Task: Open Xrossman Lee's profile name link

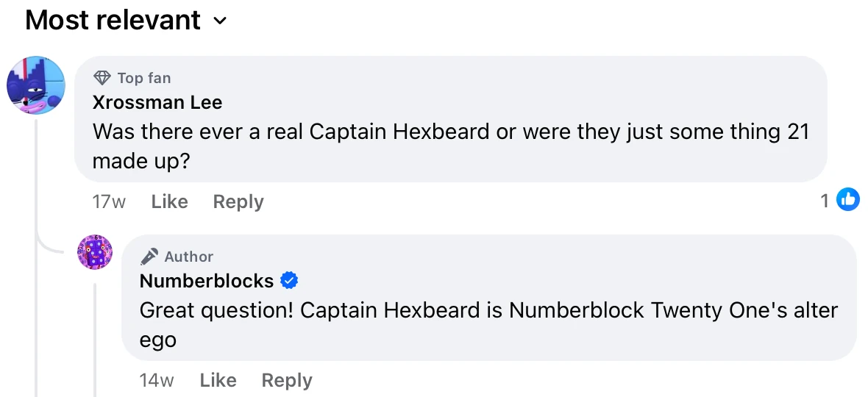Action: (157, 102)
